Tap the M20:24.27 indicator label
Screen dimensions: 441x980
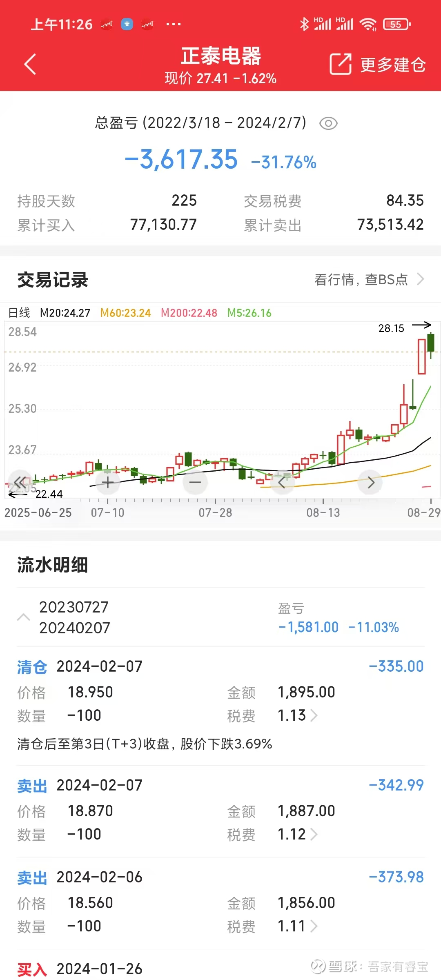coord(65,313)
